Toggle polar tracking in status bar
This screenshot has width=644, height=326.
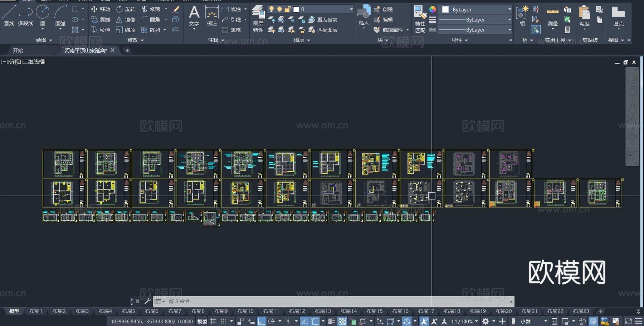tap(272, 321)
